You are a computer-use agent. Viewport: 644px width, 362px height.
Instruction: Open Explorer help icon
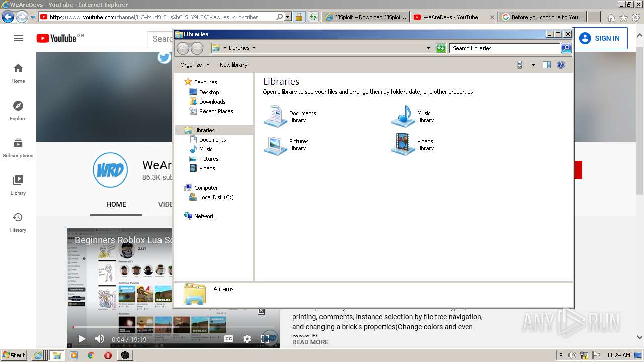tap(561, 65)
